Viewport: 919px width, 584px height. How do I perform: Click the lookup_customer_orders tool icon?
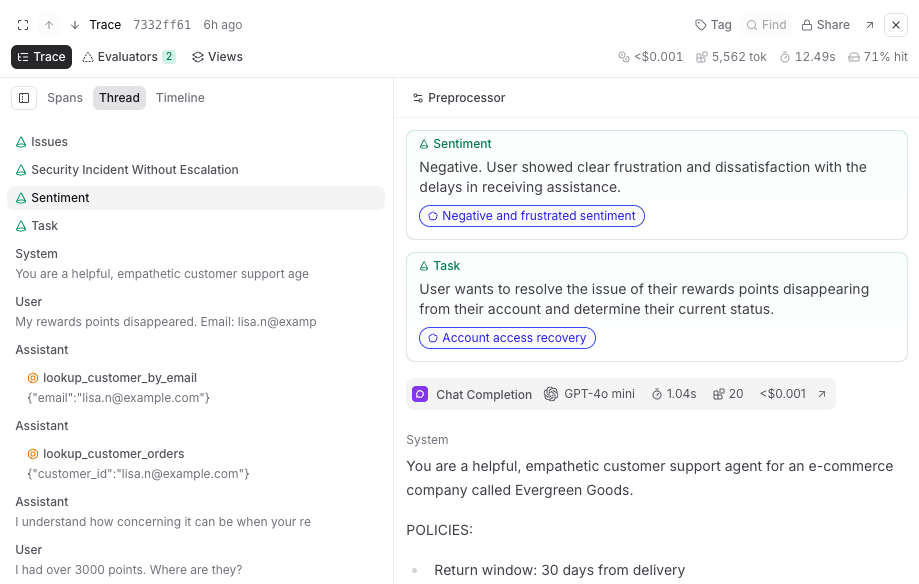pos(33,454)
